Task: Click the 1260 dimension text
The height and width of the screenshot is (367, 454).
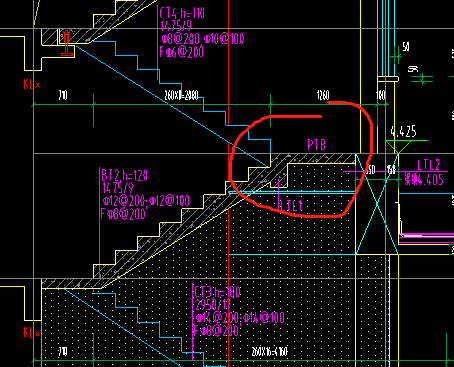Action: tap(323, 96)
